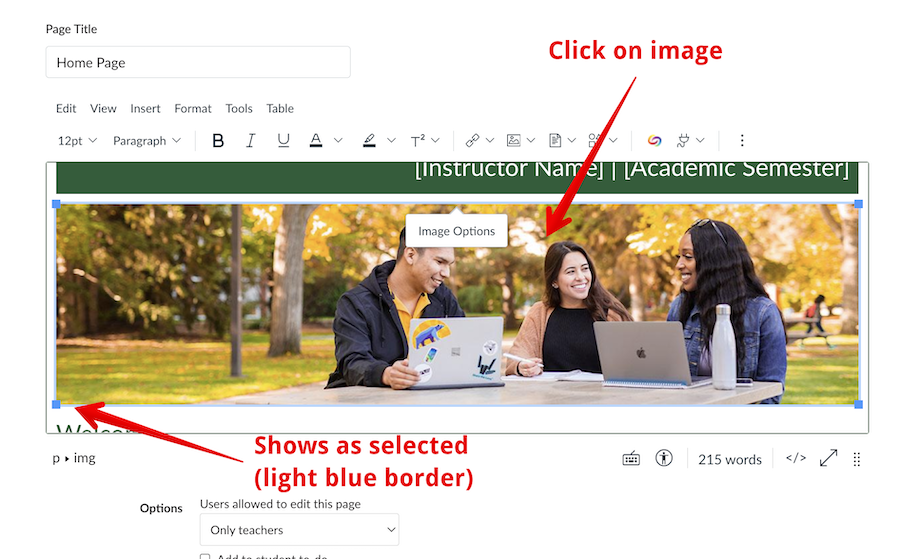This screenshot has width=900, height=559.
Task: Click the Image Options button
Action: 456,231
